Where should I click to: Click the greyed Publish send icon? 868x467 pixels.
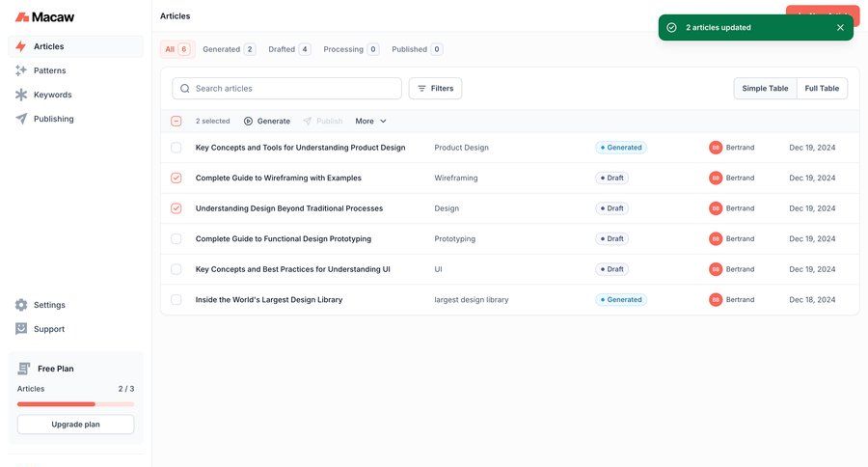click(x=308, y=121)
